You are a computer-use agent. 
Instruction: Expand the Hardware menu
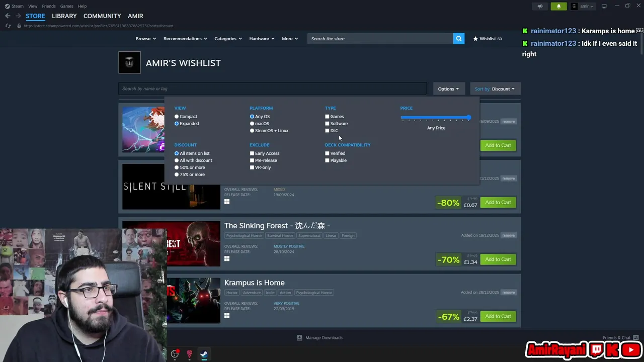tap(262, 39)
